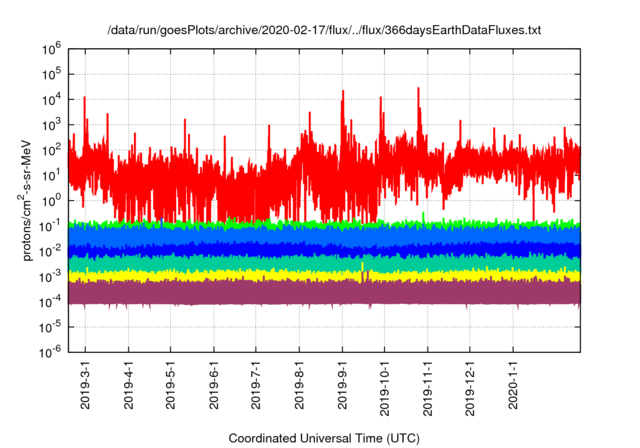Select the x-axis label '2019-5-1'
This screenshot has width=640, height=448.
pyautogui.click(x=171, y=385)
